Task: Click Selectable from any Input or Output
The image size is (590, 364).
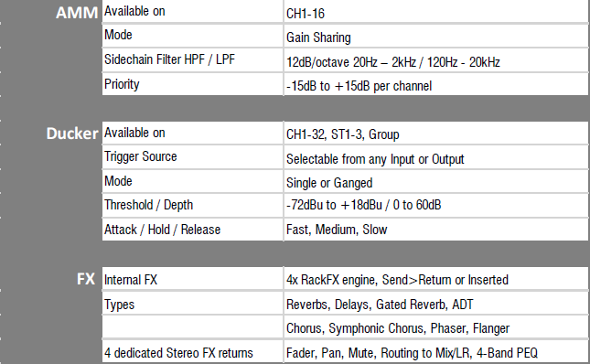Action: point(375,159)
